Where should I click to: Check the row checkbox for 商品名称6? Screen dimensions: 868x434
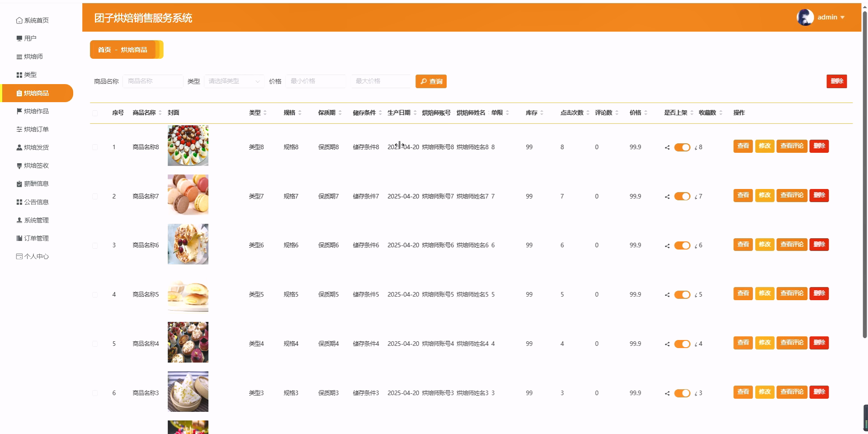95,245
